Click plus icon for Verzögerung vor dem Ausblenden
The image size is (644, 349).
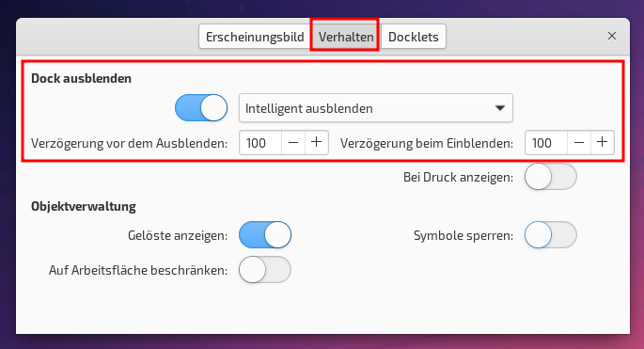coord(317,143)
